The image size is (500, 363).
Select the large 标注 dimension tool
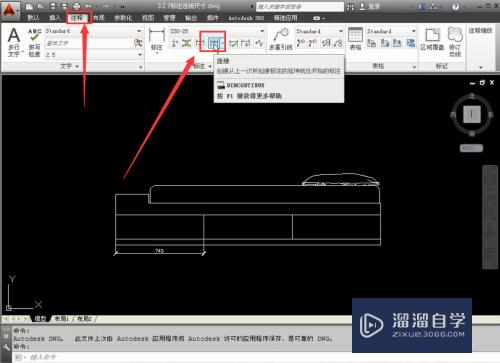point(157,40)
